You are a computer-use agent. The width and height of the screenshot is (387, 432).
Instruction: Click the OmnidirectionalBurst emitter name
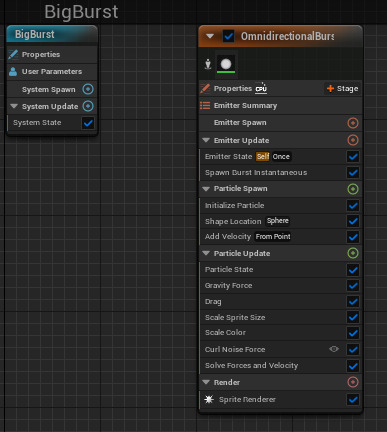click(x=287, y=36)
